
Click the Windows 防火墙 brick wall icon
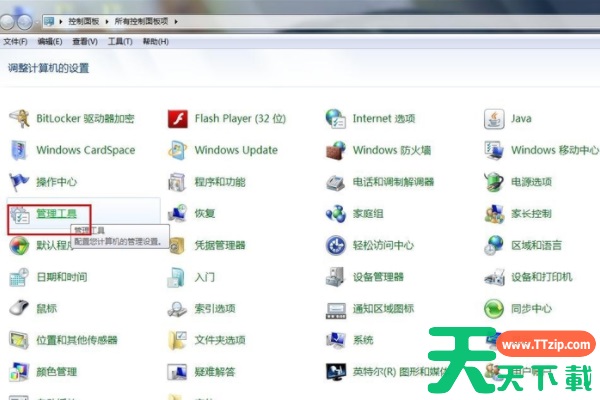336,151
